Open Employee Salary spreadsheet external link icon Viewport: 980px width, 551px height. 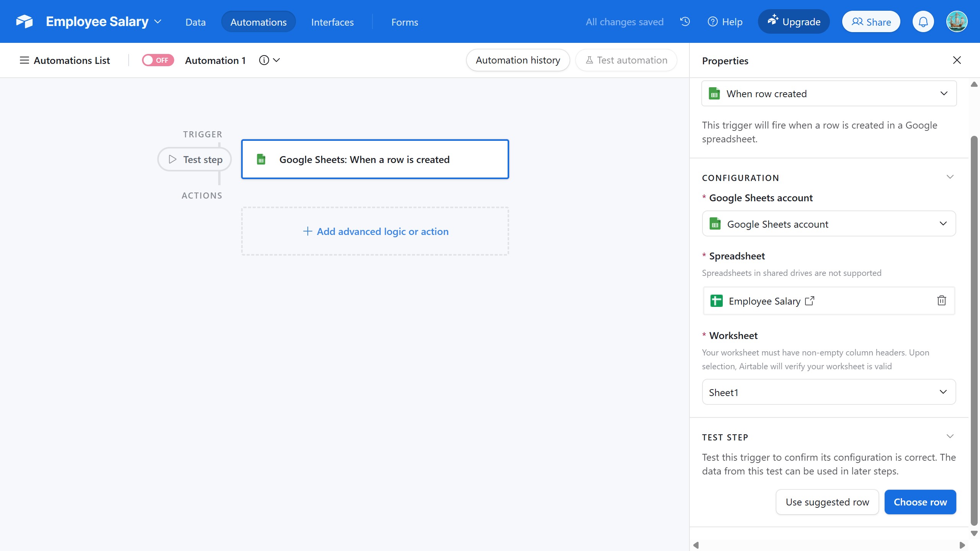(809, 301)
